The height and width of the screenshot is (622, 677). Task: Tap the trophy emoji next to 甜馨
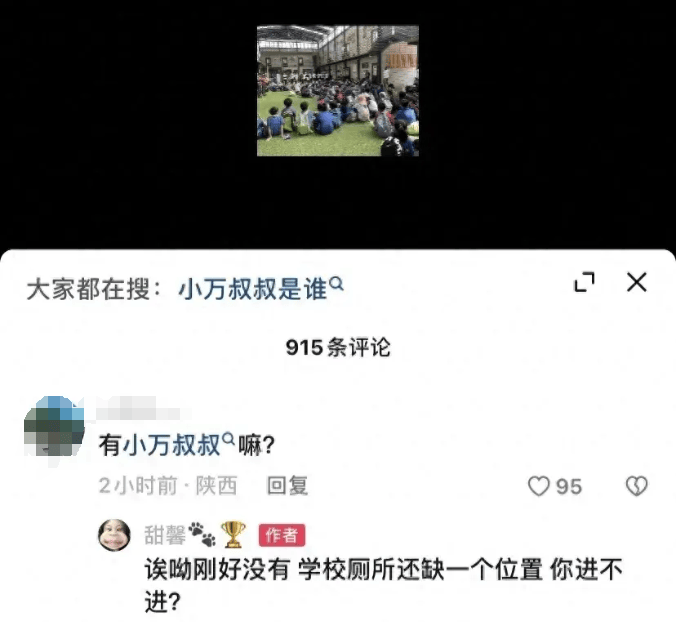tap(233, 534)
